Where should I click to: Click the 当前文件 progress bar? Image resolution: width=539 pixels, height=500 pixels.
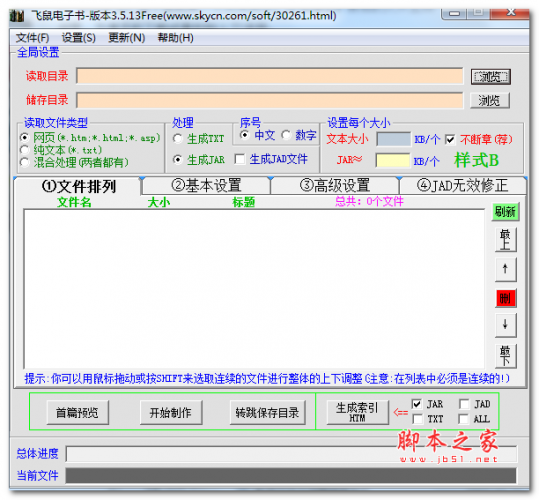click(291, 476)
